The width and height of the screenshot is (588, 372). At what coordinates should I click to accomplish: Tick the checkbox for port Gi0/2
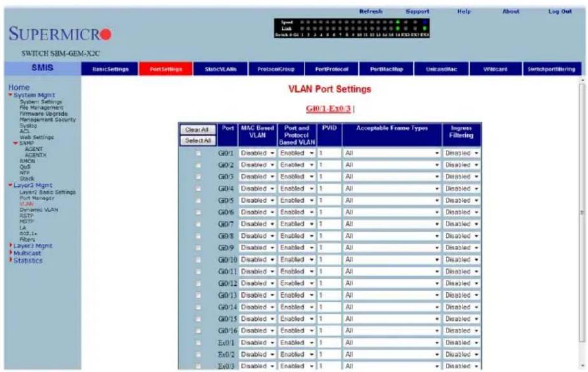tap(197, 165)
